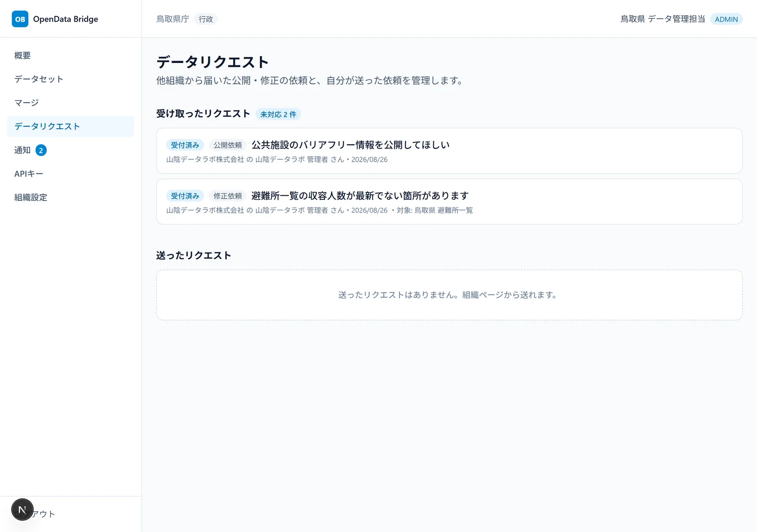The width and height of the screenshot is (757, 532).
Task: Click the OpenData Bridge title
Action: (66, 19)
